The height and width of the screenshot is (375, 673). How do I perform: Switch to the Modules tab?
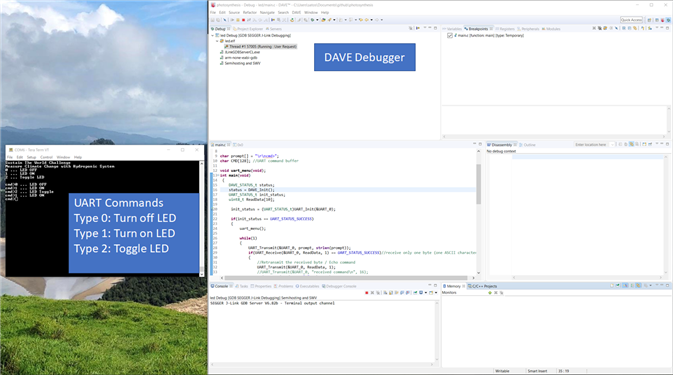point(551,29)
